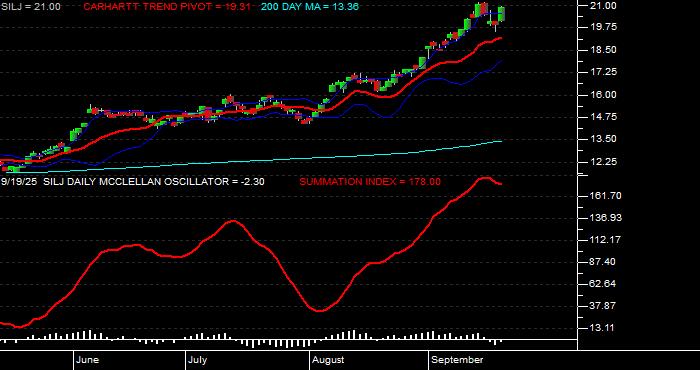Click the SUMMATION INDEX = 178.00 label

point(370,182)
